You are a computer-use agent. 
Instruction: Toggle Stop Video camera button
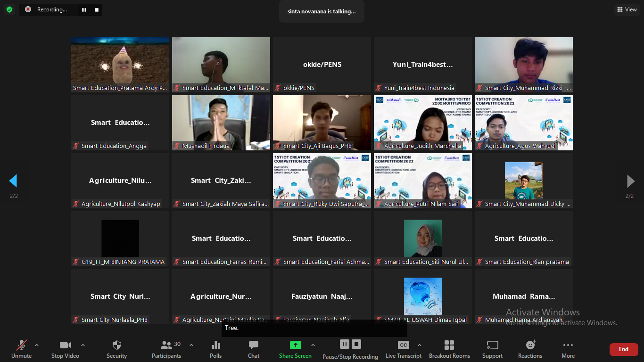click(x=65, y=349)
